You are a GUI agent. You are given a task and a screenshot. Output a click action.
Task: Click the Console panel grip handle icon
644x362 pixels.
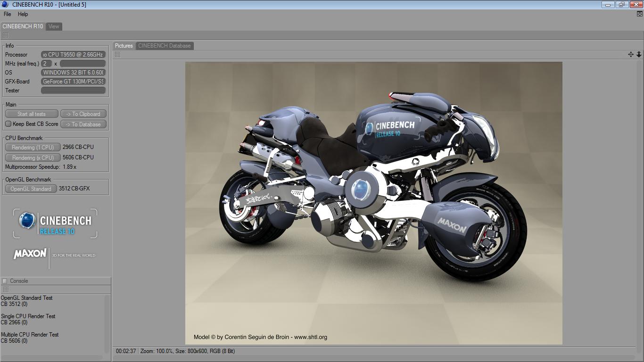tap(5, 289)
